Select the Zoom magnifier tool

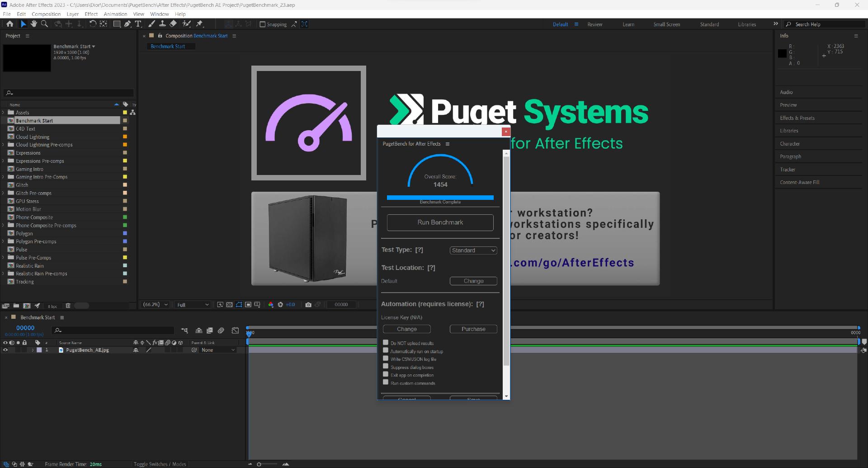click(x=44, y=24)
